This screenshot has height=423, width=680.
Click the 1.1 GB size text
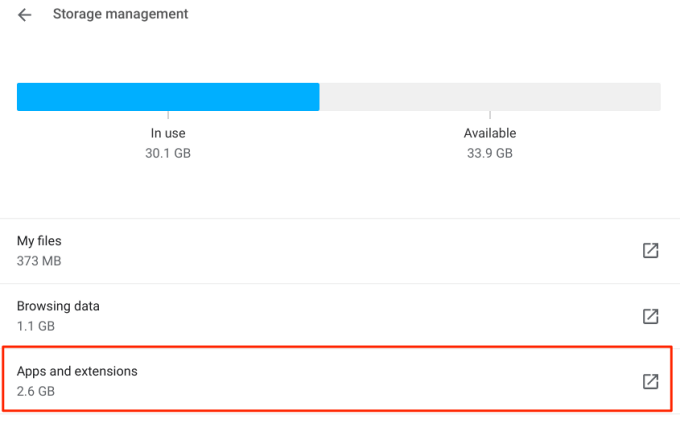[x=35, y=326]
